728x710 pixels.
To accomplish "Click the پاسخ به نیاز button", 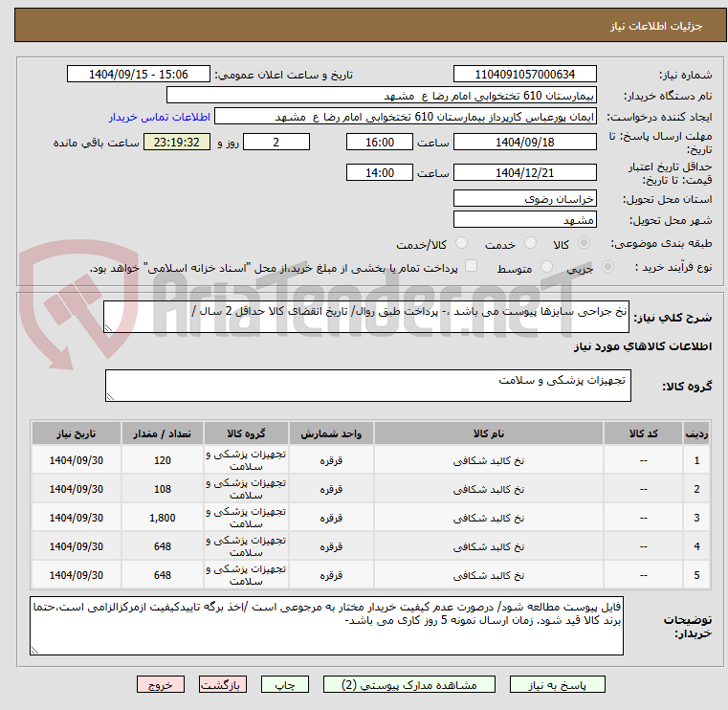I will (557, 684).
